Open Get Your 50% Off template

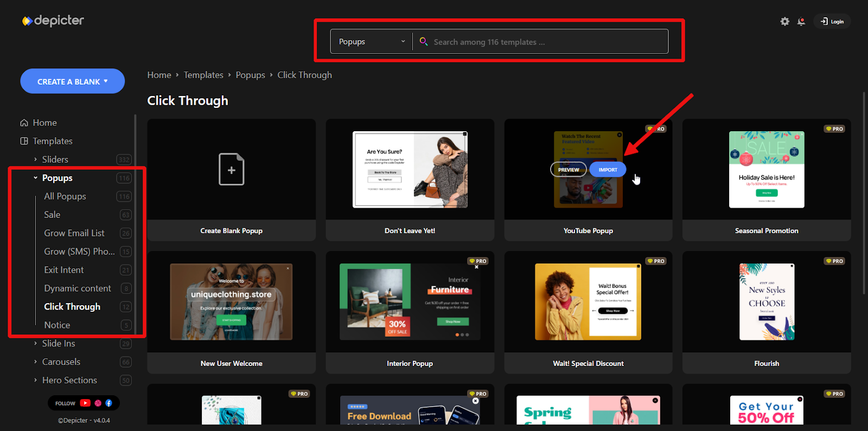point(767,410)
